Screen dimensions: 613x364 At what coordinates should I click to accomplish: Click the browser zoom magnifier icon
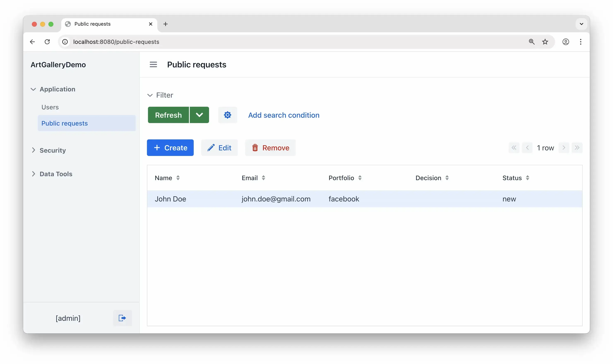click(531, 42)
